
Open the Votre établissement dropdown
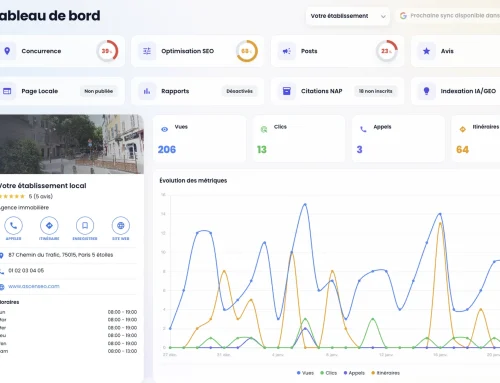348,16
